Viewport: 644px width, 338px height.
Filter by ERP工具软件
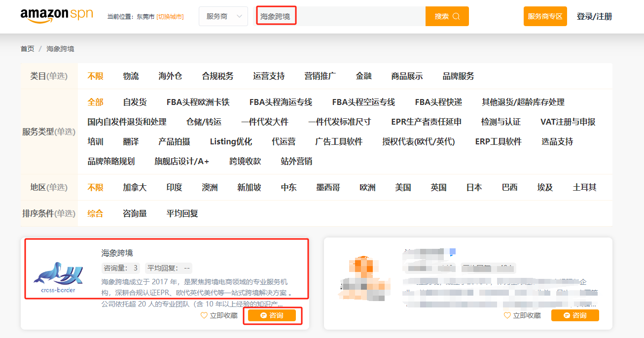coord(499,141)
